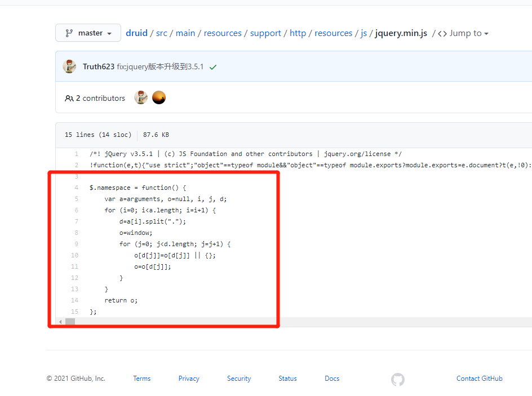
Task: Click the horizontal scrollbar left arrow
Action: point(60,322)
